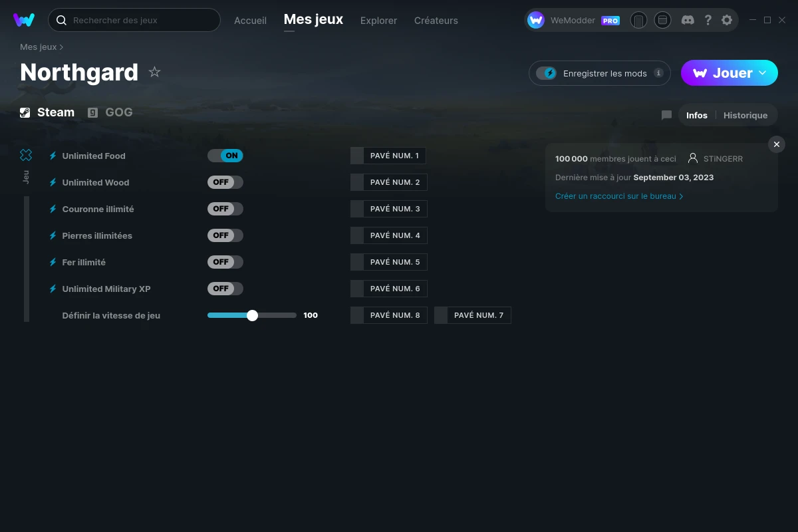Turn off Unlimited Food toggle
Viewport: 798px width, 532px height.
coord(225,156)
